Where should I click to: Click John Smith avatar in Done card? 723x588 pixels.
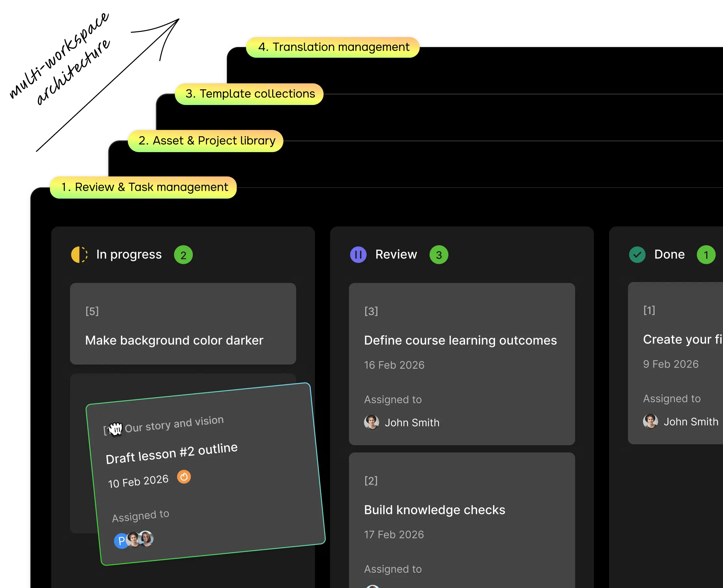650,421
